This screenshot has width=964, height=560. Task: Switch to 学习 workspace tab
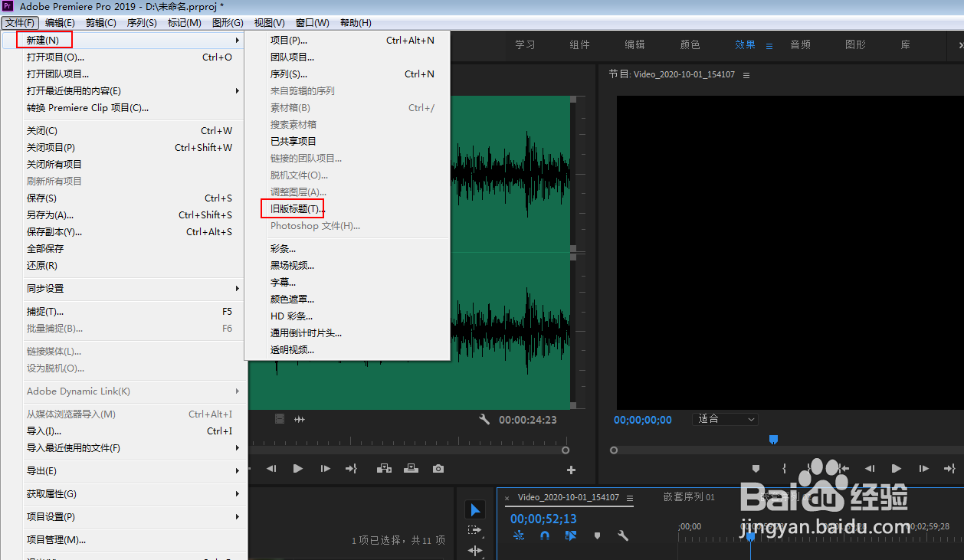(x=525, y=45)
